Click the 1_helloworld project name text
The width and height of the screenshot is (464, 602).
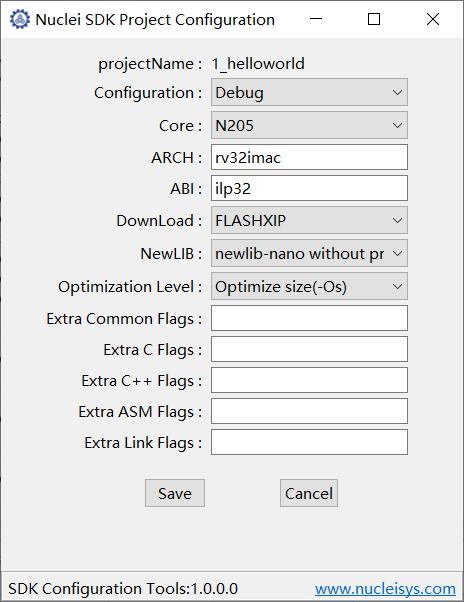[258, 64]
